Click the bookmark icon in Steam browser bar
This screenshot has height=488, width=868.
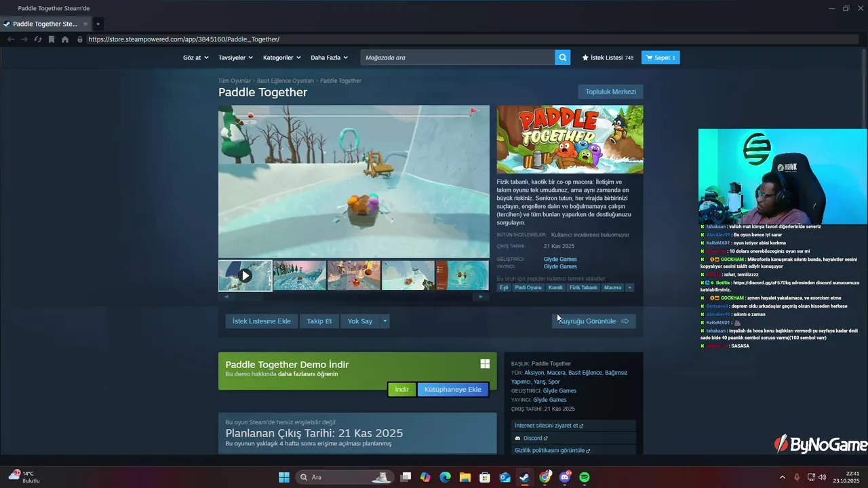pos(52,39)
